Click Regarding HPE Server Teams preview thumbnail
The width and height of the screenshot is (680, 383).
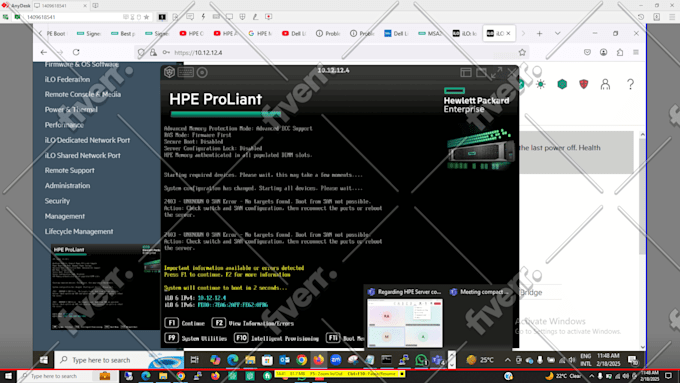[x=405, y=323]
